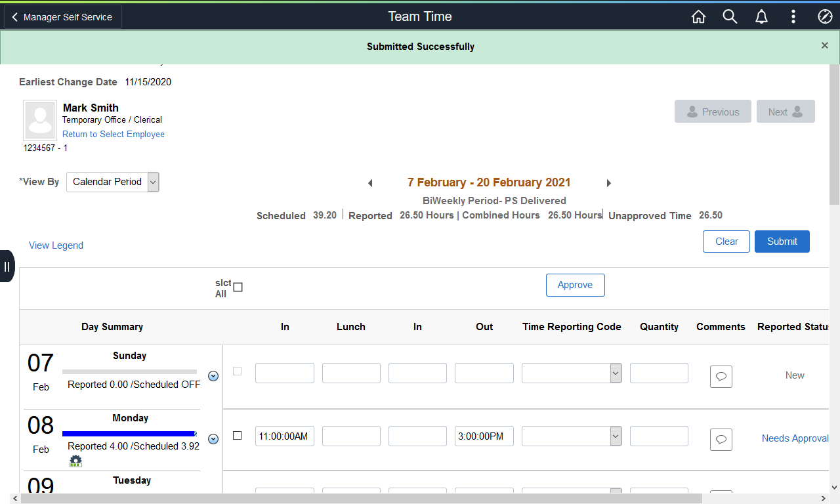Expand Monday 08 day summary chevron
This screenshot has height=504, width=840.
point(213,438)
